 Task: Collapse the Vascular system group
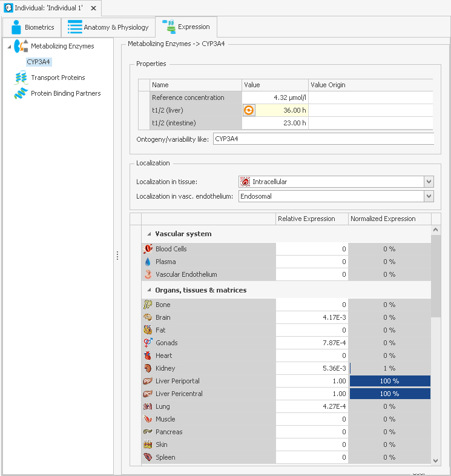coord(148,234)
